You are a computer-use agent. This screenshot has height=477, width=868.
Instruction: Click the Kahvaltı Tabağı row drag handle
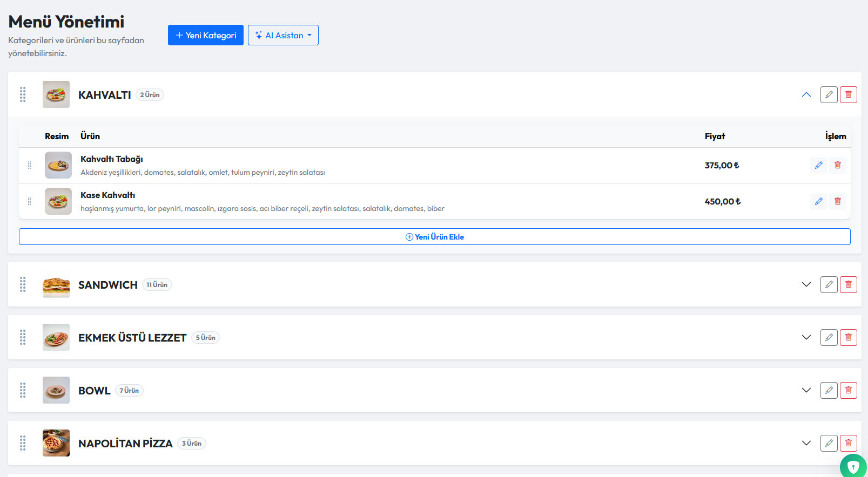[29, 165]
